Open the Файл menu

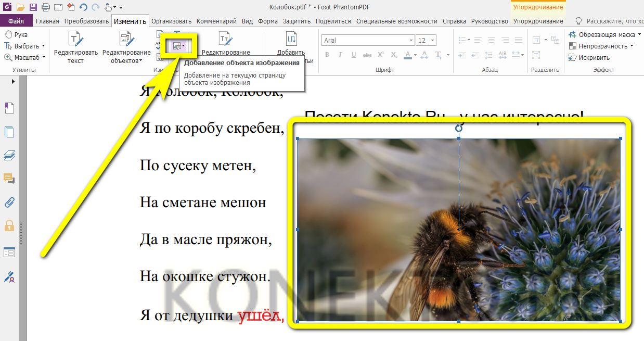(x=16, y=21)
